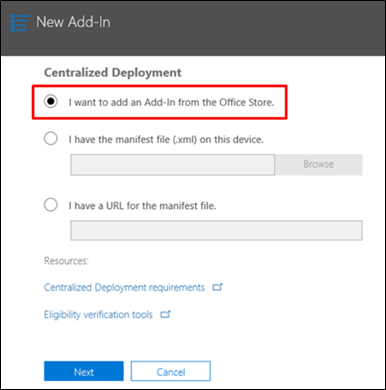Click the 'Resources:' label

point(66,261)
